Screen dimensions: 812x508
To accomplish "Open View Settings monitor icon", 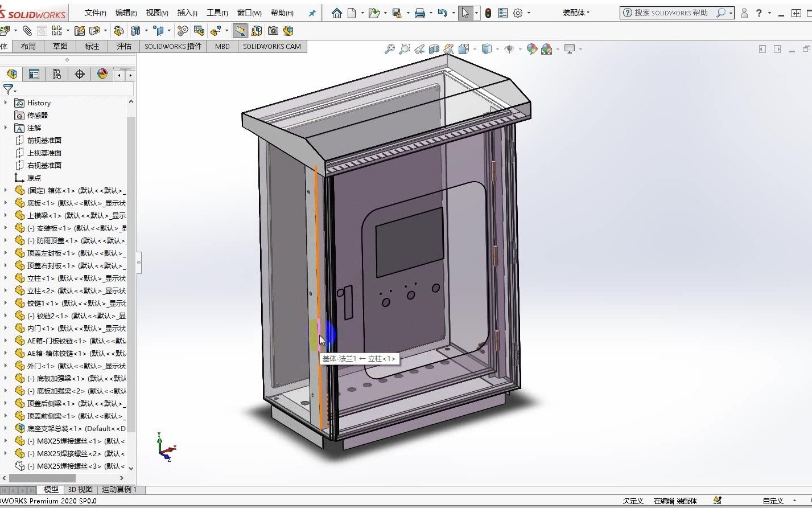I will click(570, 49).
